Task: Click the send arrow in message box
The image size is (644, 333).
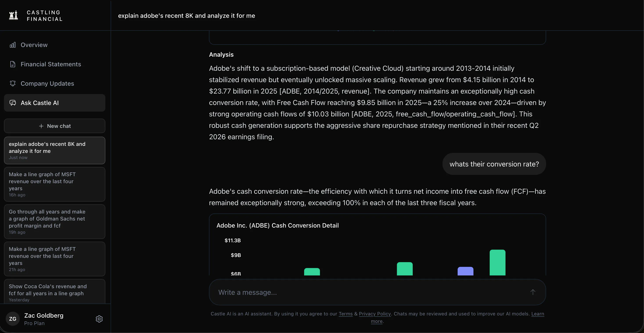Action: [x=533, y=292]
